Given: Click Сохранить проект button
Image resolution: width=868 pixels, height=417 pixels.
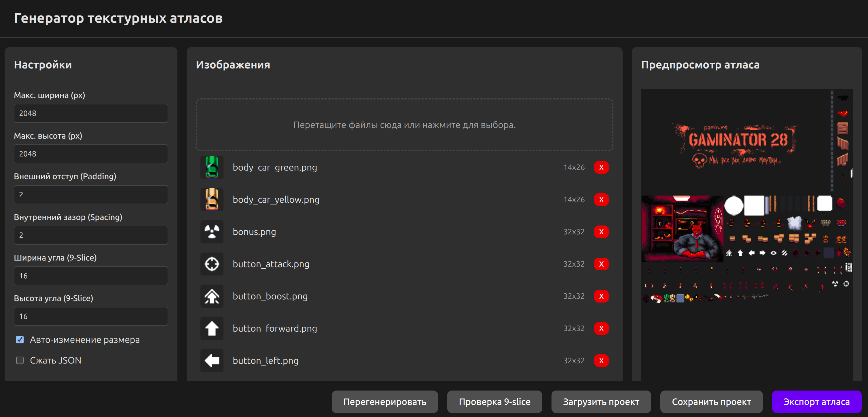Looking at the screenshot, I should point(711,401).
